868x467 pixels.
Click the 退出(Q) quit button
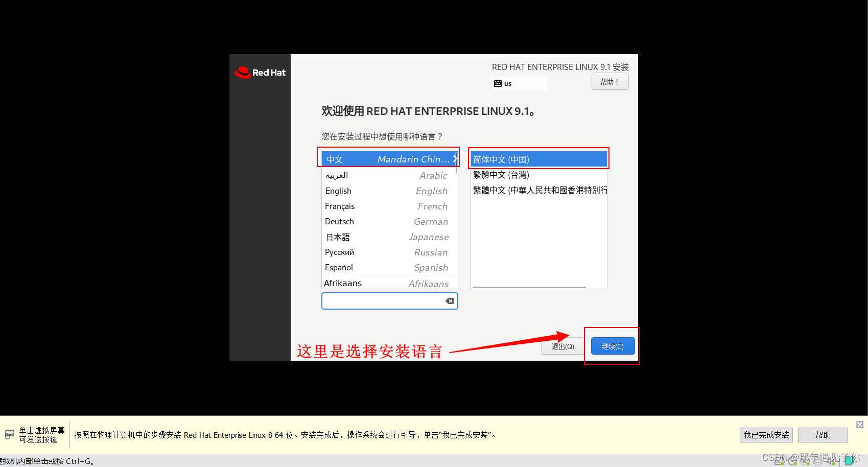pos(562,346)
